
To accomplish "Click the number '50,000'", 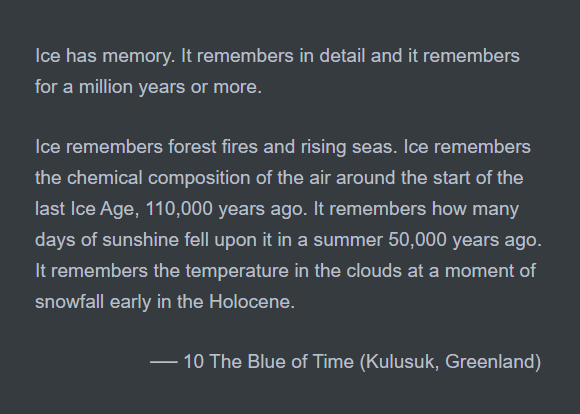I will coord(417,240).
